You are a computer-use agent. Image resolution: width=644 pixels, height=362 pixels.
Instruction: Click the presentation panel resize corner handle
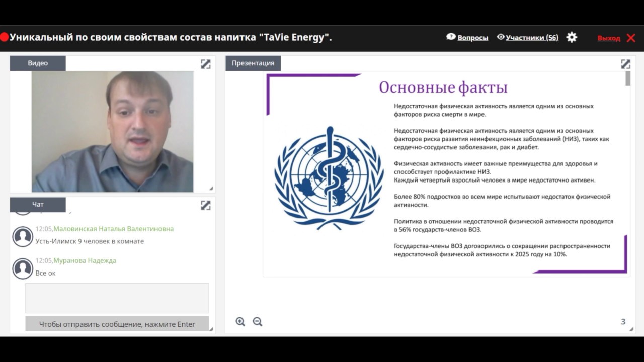631,329
